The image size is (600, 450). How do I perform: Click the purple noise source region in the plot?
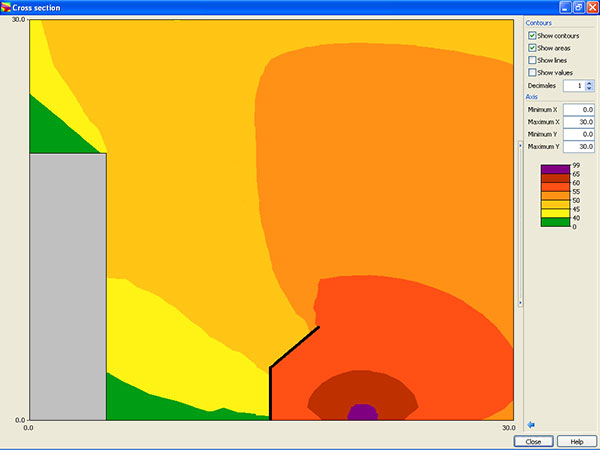click(x=362, y=412)
